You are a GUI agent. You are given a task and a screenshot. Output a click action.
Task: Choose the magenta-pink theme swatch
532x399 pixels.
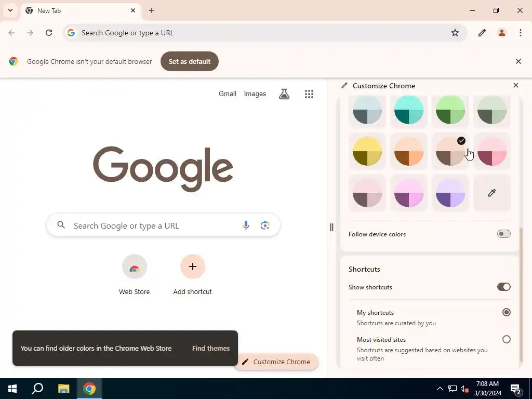click(x=408, y=193)
